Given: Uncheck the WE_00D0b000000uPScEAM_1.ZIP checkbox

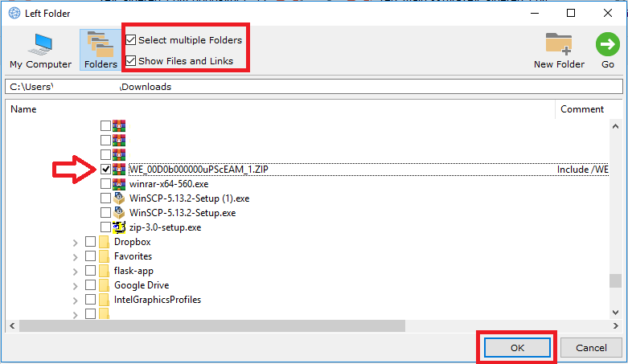Looking at the screenshot, I should [x=105, y=170].
